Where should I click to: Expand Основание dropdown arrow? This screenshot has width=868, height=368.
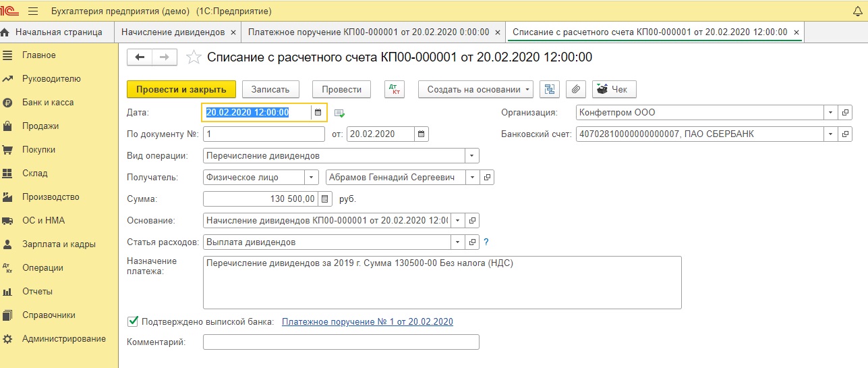(458, 221)
